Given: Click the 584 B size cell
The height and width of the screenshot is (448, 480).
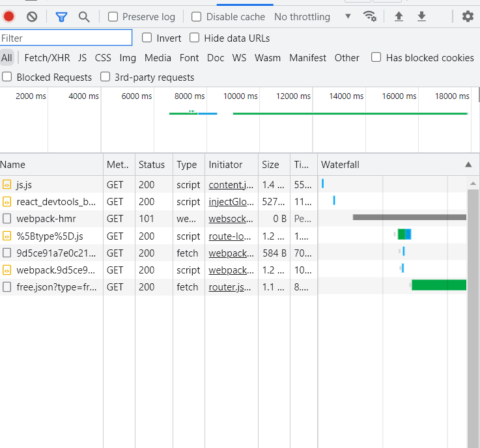Looking at the screenshot, I should [x=275, y=253].
